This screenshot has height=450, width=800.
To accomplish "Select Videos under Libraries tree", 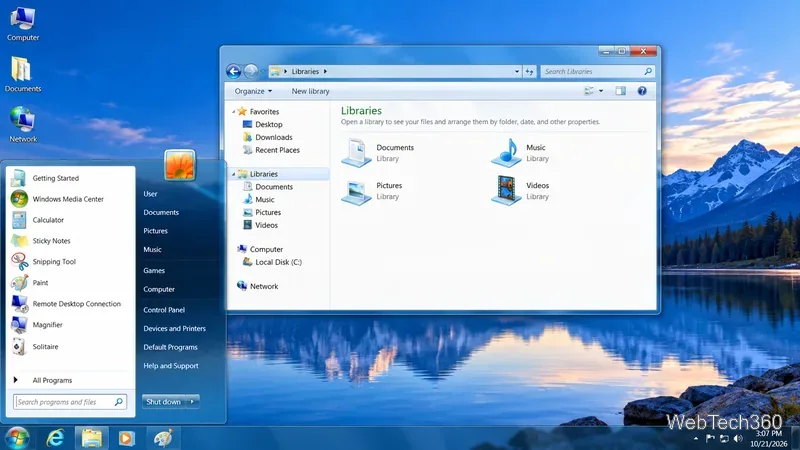I will pyautogui.click(x=261, y=225).
